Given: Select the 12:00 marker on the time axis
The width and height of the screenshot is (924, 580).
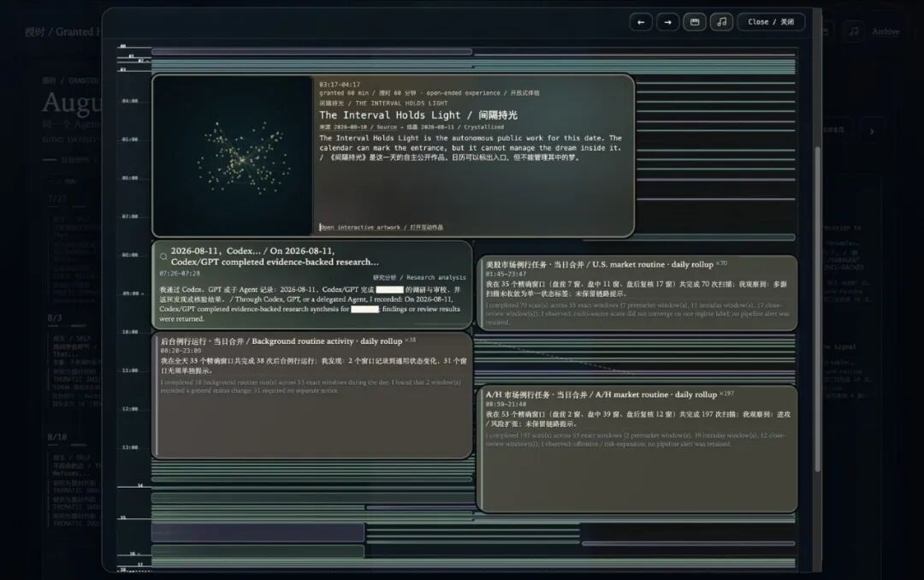Looking at the screenshot, I should tap(130, 409).
